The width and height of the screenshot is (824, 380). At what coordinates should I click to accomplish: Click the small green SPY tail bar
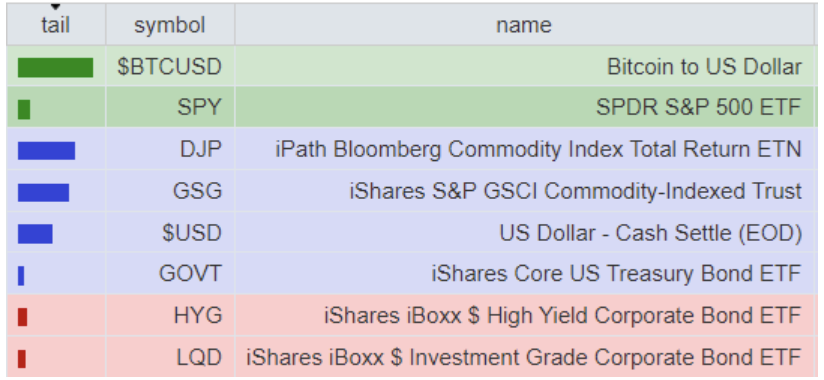pyautogui.click(x=24, y=109)
